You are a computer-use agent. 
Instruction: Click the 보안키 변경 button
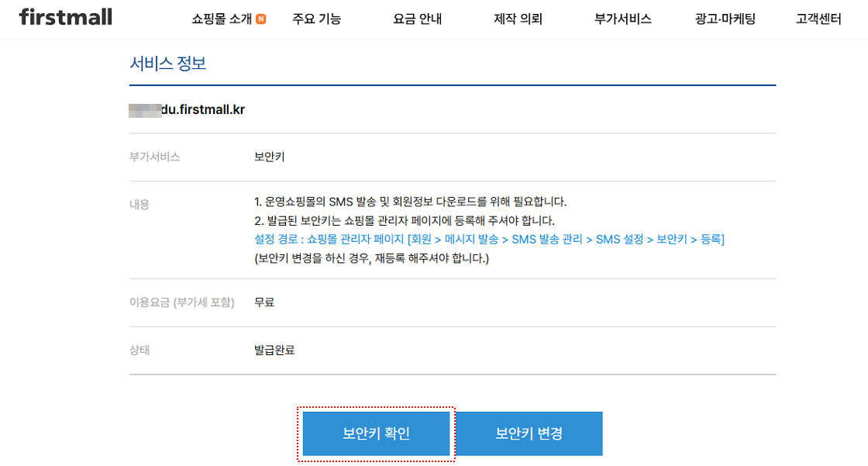[x=529, y=433]
